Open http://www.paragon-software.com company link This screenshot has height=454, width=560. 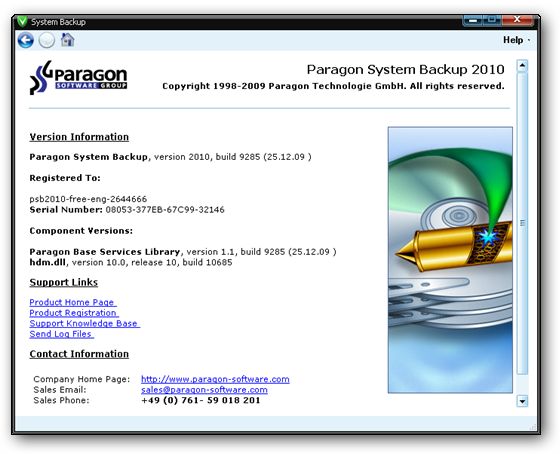[x=215, y=379]
